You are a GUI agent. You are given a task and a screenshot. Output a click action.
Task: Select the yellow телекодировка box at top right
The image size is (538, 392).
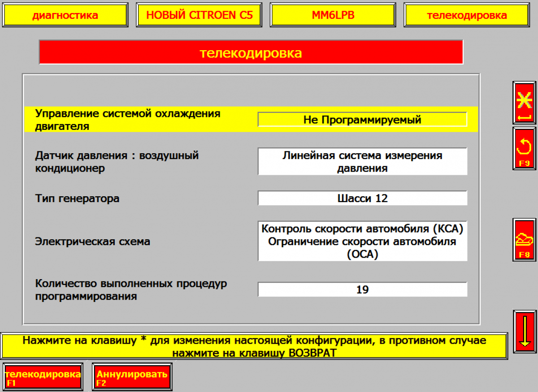pyautogui.click(x=467, y=15)
